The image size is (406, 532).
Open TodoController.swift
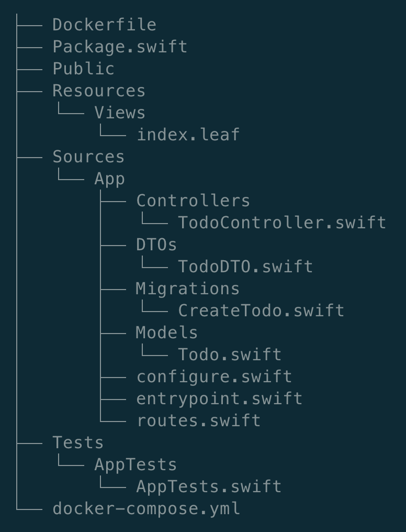tap(282, 223)
